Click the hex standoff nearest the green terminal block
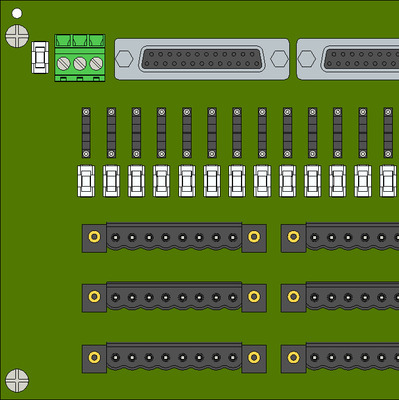This screenshot has width=399, height=400. click(x=124, y=59)
